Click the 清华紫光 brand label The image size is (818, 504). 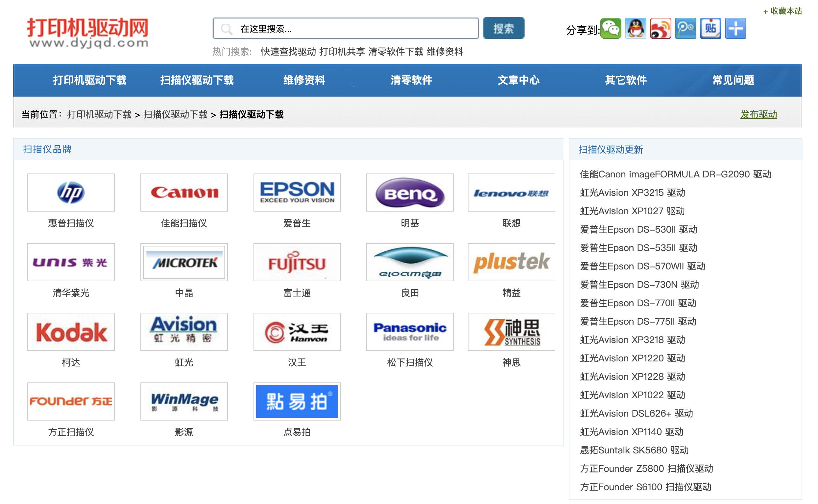click(71, 293)
